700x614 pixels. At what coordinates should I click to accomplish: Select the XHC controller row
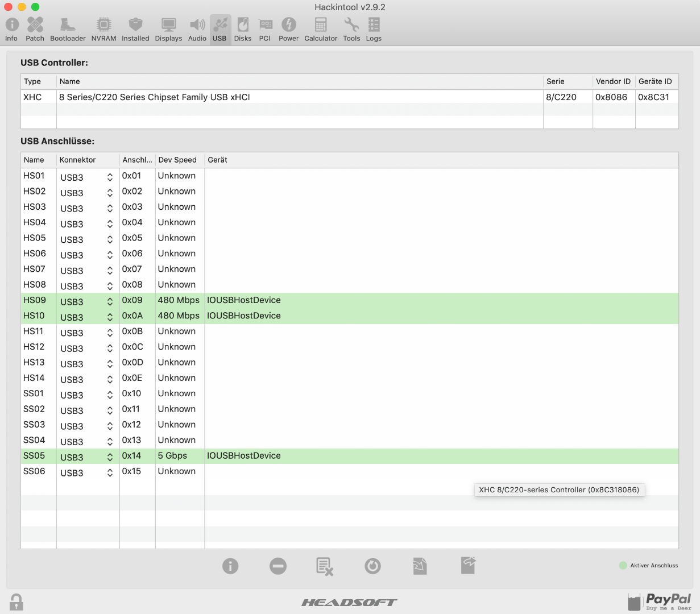point(284,97)
